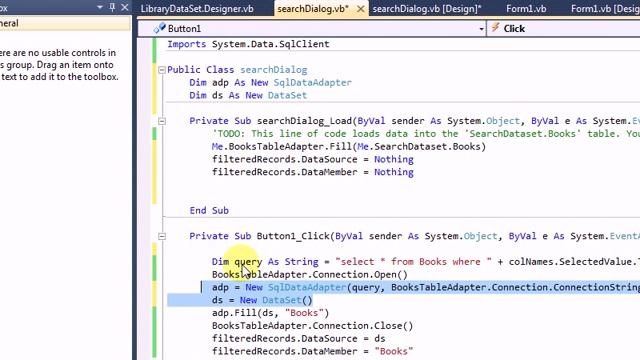Click the 'Dim adp As New SqlDataAdapter' line

click(270, 82)
